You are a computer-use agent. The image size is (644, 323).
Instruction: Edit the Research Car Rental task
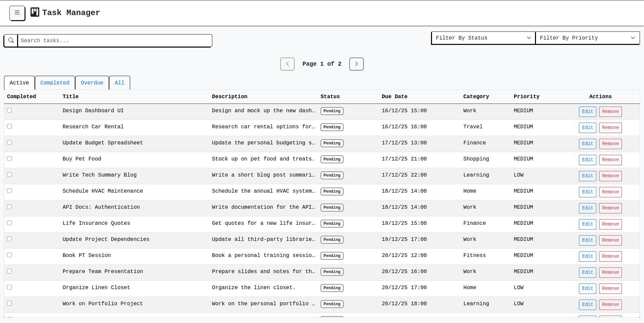(587, 128)
